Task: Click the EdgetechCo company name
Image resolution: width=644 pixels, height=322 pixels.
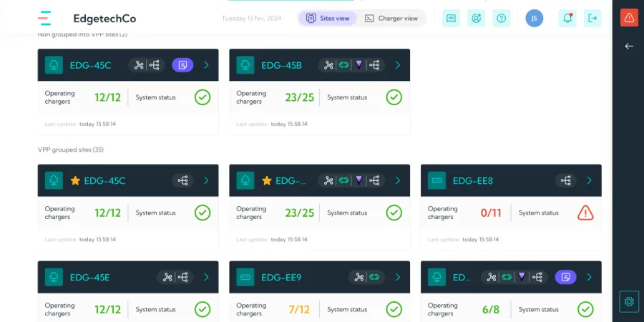Action: click(104, 19)
